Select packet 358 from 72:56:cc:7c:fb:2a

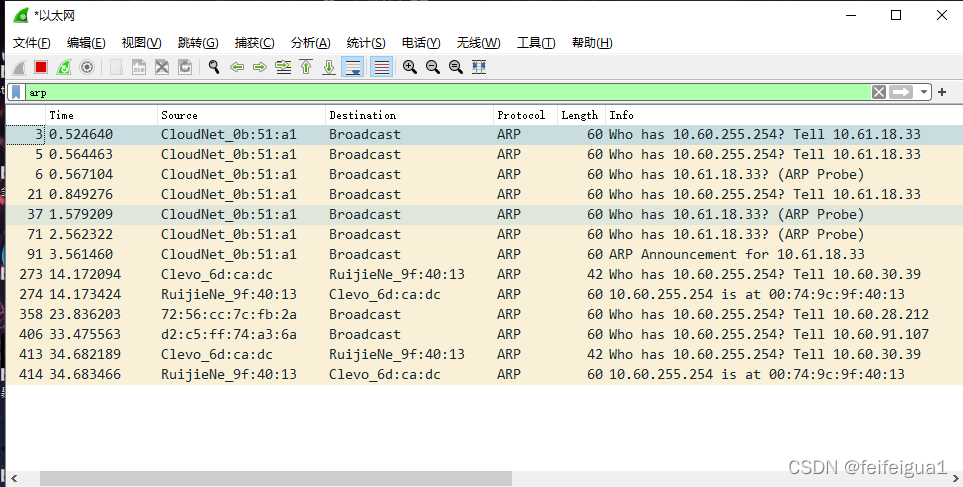(485, 314)
